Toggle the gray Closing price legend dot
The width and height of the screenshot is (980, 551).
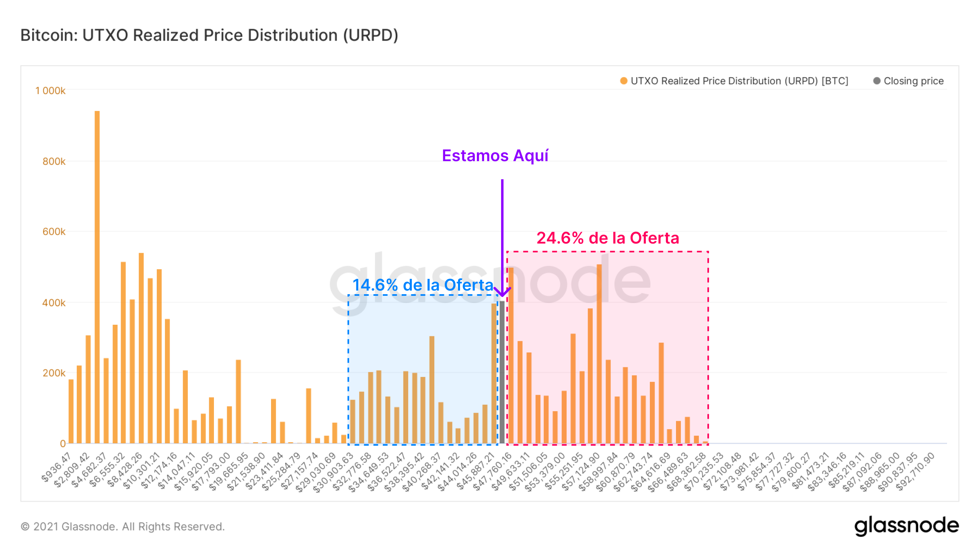[877, 81]
